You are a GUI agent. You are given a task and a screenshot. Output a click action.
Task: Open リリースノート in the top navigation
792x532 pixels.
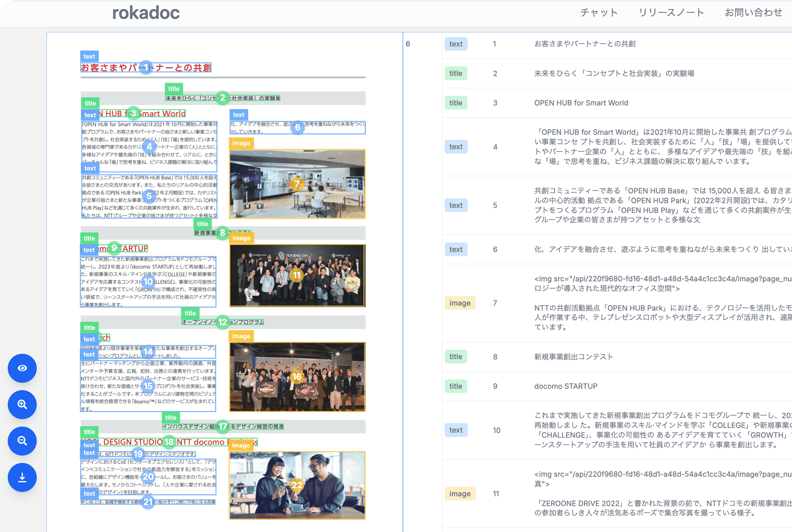coord(671,13)
